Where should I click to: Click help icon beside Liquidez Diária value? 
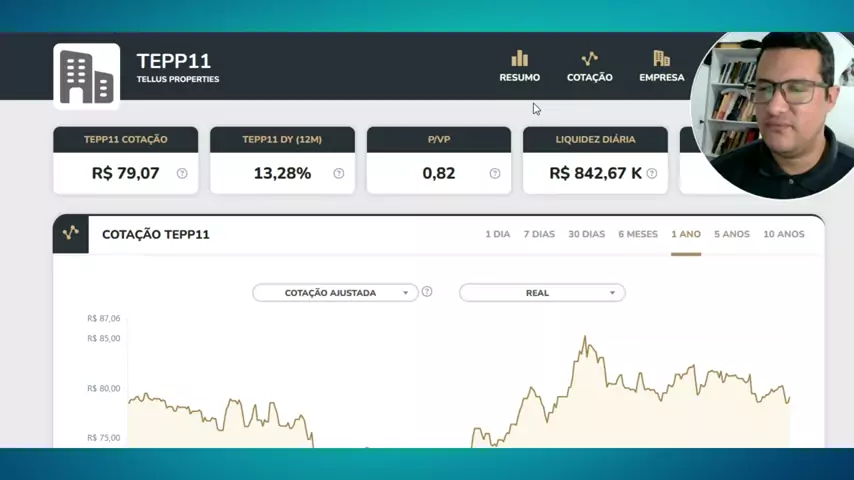pyautogui.click(x=652, y=173)
